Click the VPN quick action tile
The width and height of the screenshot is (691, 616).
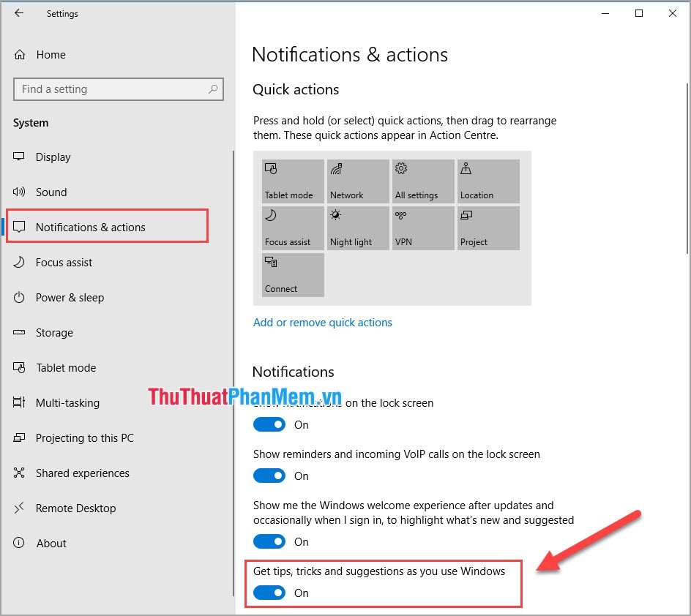pyautogui.click(x=422, y=228)
